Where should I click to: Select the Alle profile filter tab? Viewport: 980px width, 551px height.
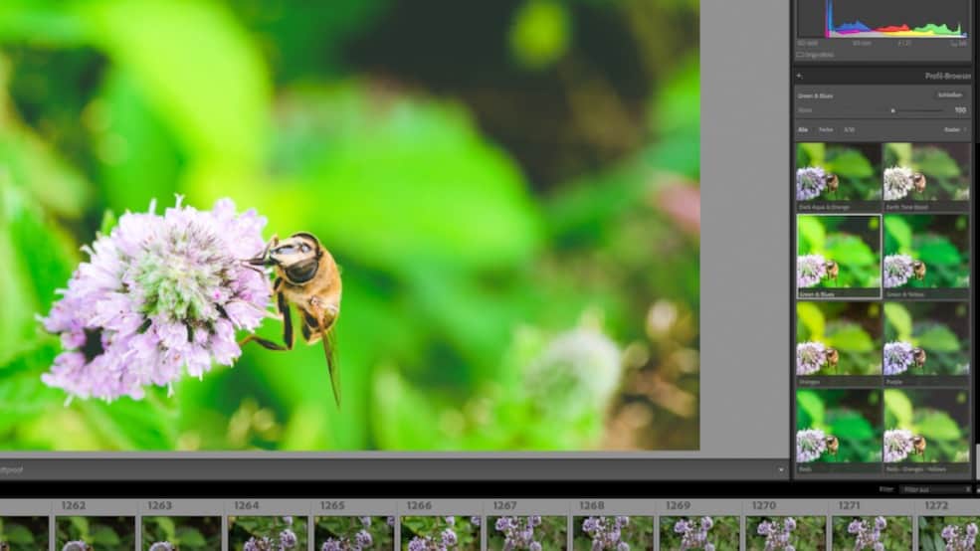tap(803, 130)
